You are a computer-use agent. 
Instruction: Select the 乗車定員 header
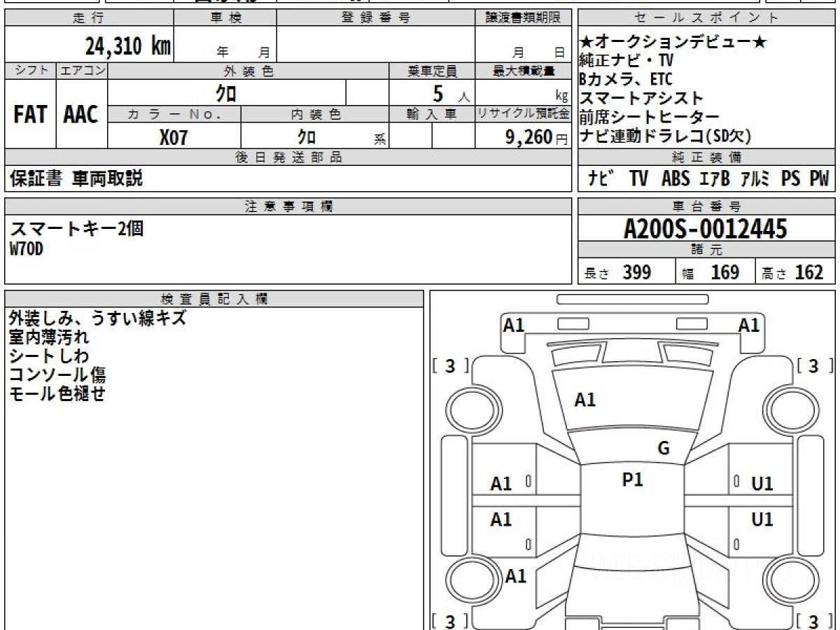click(432, 71)
